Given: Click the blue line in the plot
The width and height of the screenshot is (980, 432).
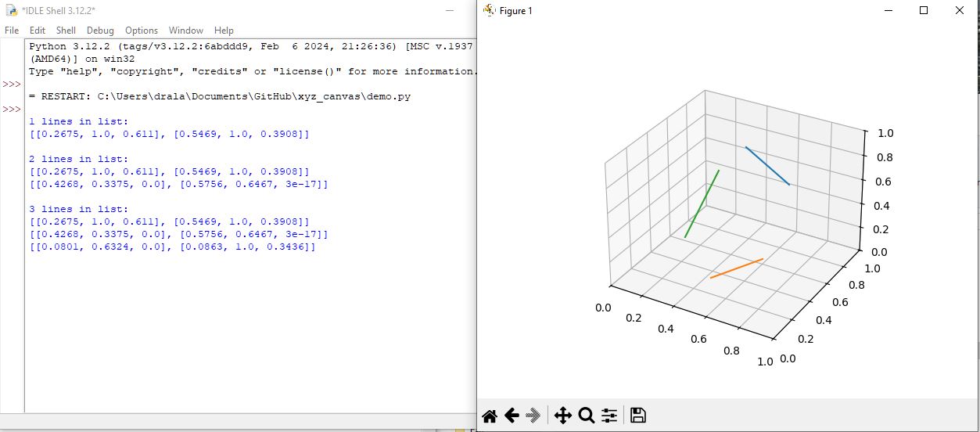Looking at the screenshot, I should point(767,166).
